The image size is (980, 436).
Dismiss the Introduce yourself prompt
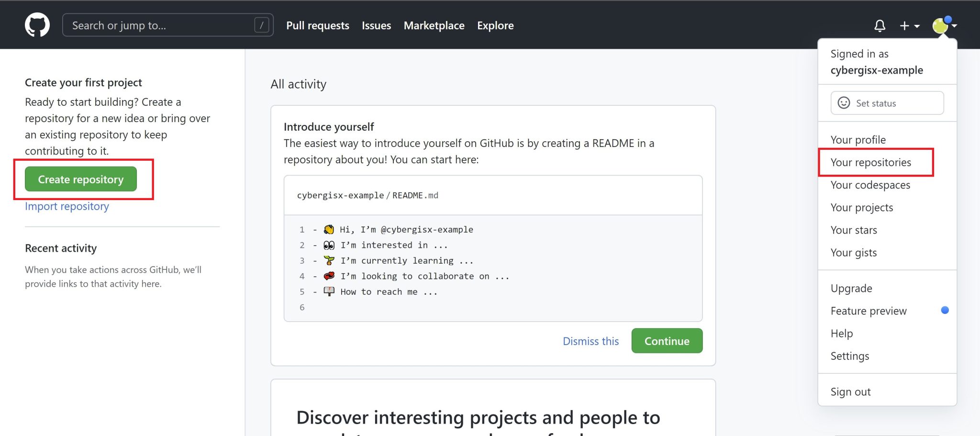[590, 341]
